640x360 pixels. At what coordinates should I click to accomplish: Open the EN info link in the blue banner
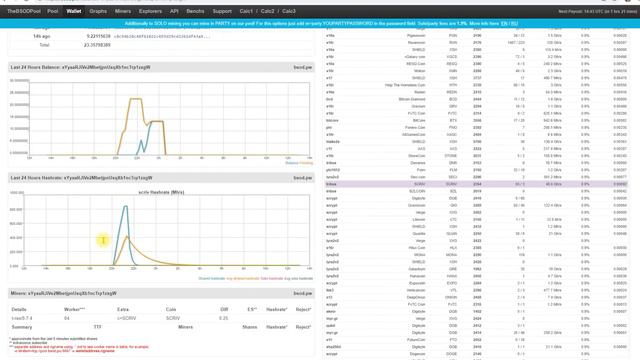point(504,24)
